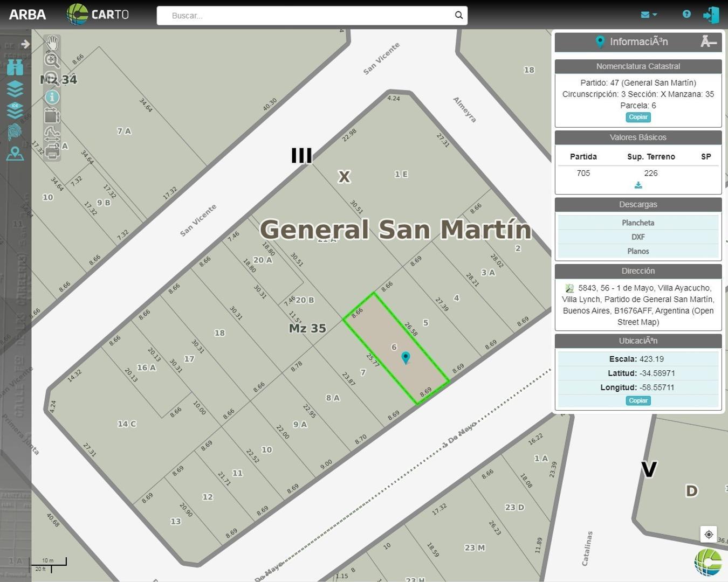Activate the zoom out magnifier tool
This screenshot has width=728, height=582.
coord(52,79)
